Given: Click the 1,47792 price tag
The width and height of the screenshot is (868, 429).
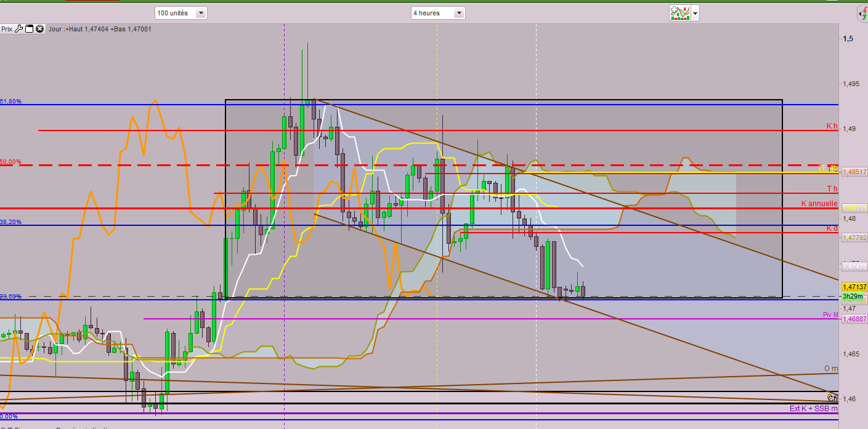Looking at the screenshot, I should [x=854, y=237].
